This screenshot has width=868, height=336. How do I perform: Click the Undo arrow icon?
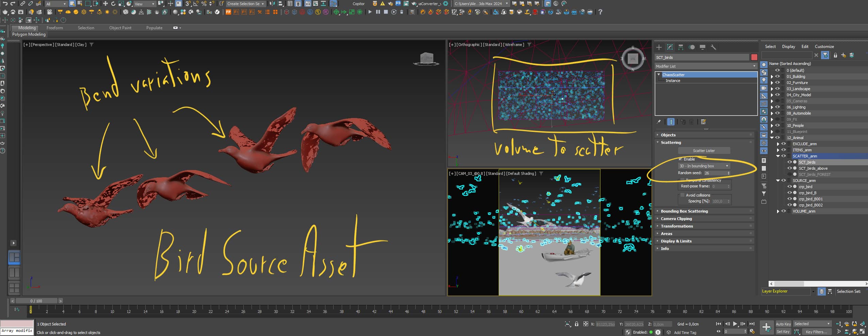point(5,4)
